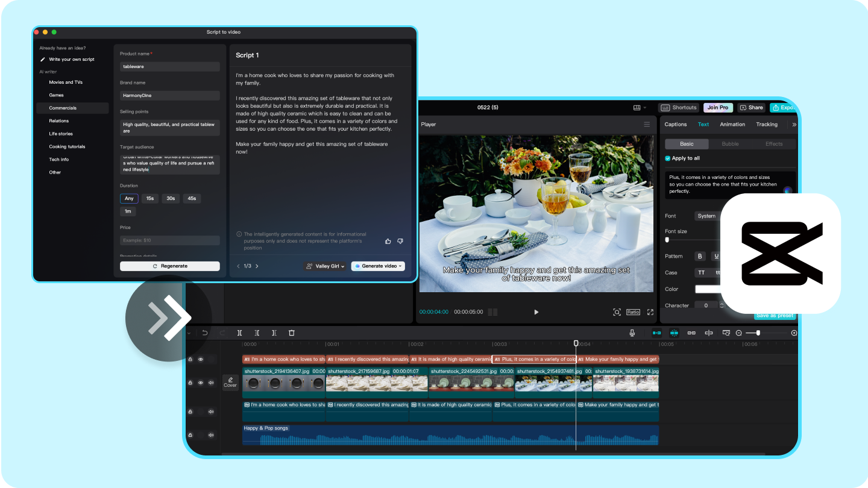Zoom in the timeline with the plus icon
Viewport: 868px width, 488px height.
(x=794, y=333)
